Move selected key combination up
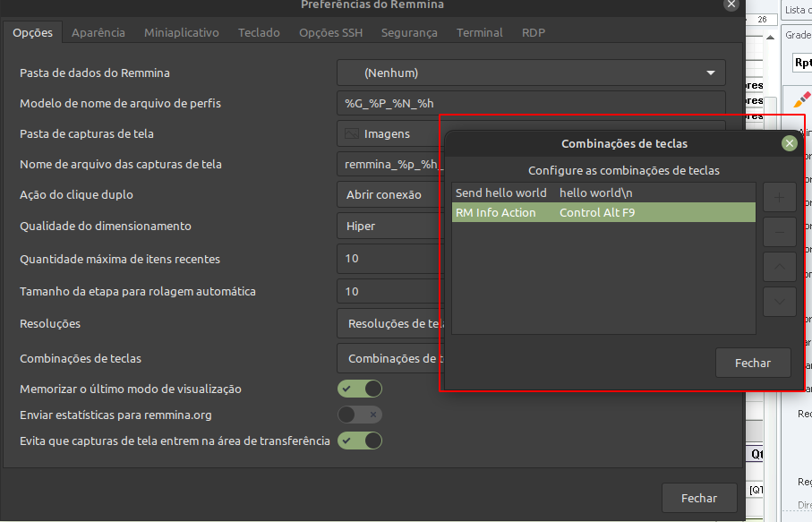 click(x=779, y=267)
